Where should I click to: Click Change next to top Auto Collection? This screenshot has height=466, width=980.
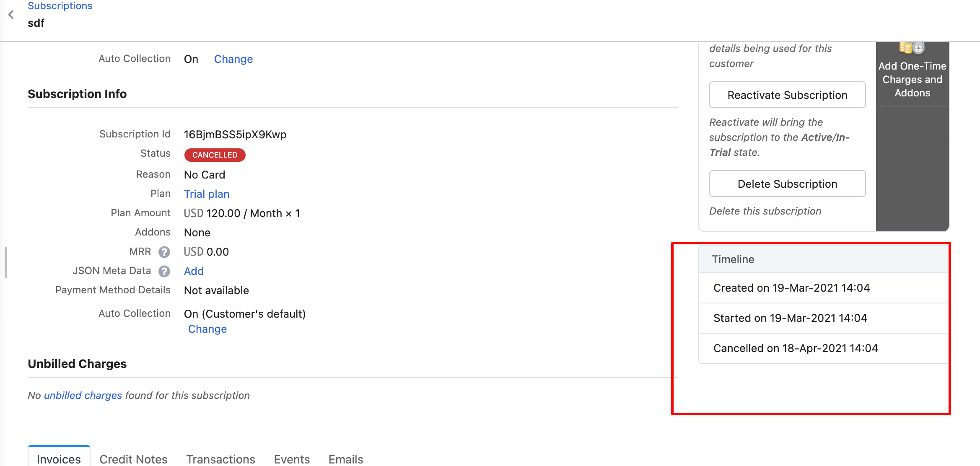coord(233,59)
